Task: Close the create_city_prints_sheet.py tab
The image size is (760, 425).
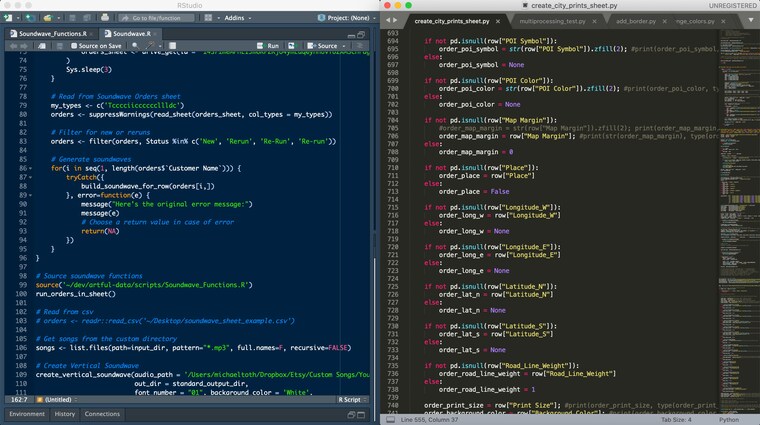Action: [x=498, y=21]
